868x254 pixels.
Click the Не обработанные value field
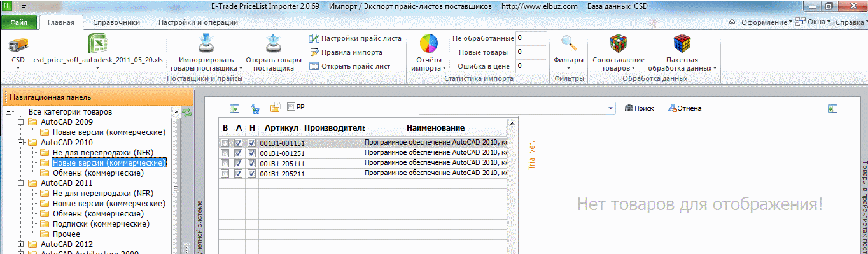coord(531,38)
